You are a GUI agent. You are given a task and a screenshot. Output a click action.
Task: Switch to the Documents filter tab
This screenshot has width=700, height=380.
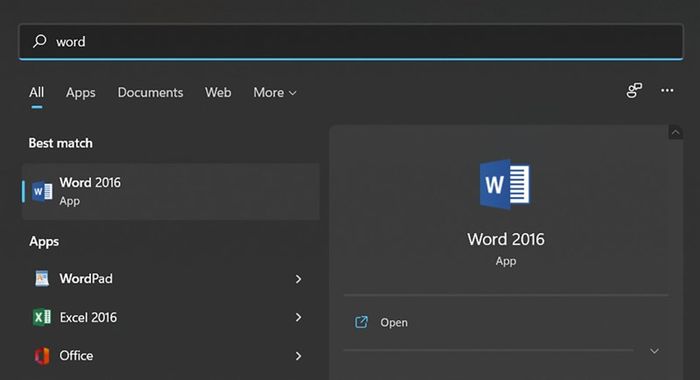click(x=150, y=92)
